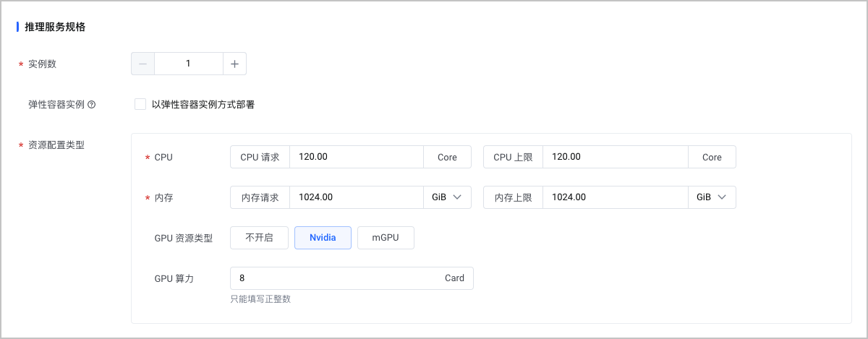Click the Core unit after CPU 上限
Viewport: 868px width, 339px height.
click(x=712, y=157)
